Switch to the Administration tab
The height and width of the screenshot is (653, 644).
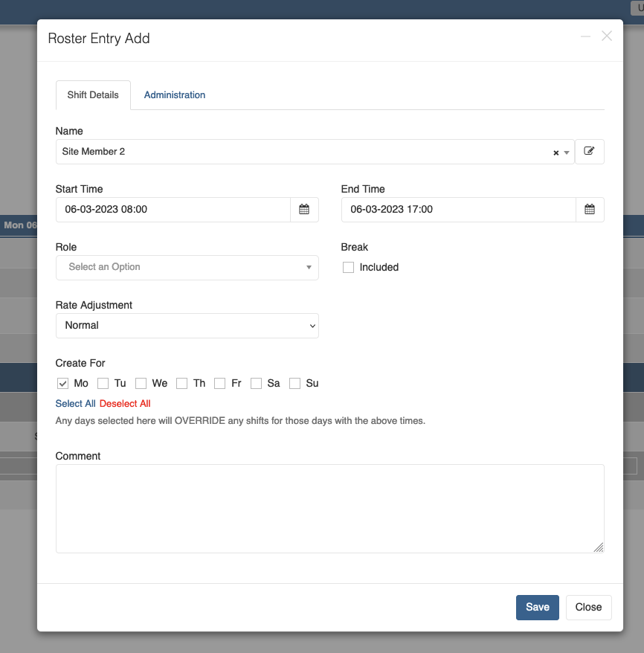[175, 95]
